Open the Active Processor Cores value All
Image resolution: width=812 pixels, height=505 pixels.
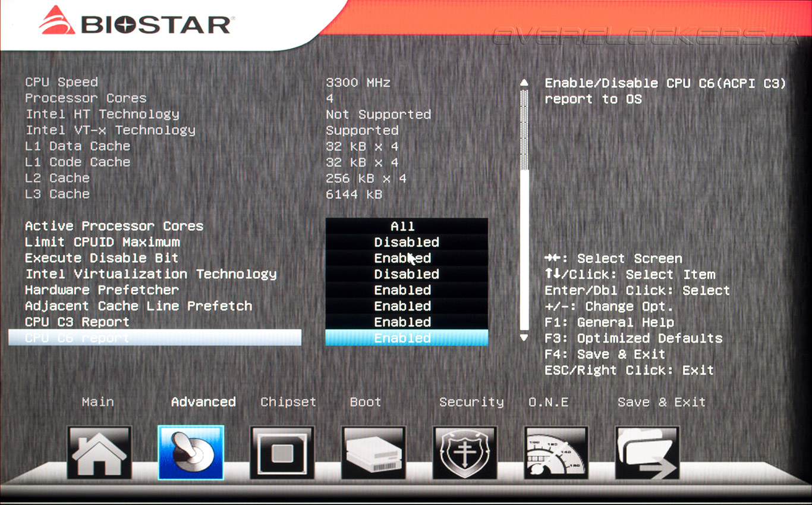pos(407,226)
